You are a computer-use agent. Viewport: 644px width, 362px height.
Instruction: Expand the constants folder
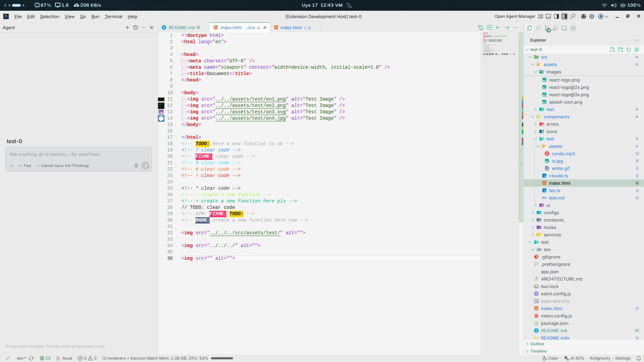(x=553, y=220)
